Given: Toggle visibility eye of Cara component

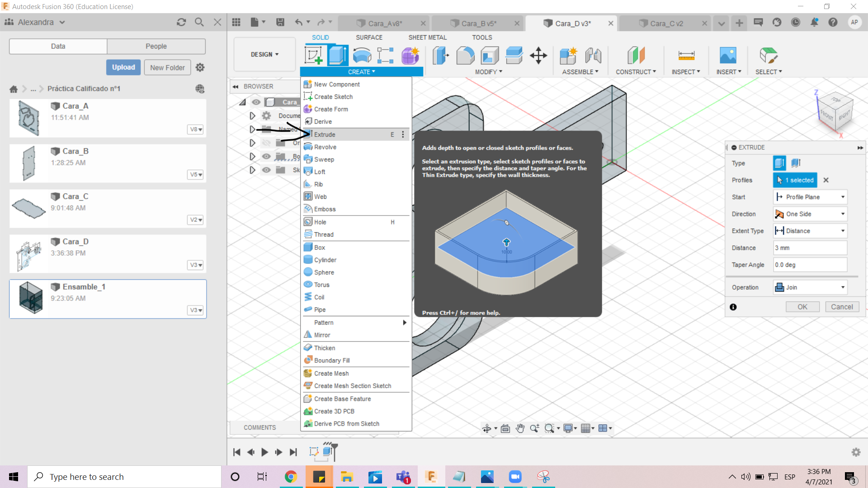Looking at the screenshot, I should point(256,102).
